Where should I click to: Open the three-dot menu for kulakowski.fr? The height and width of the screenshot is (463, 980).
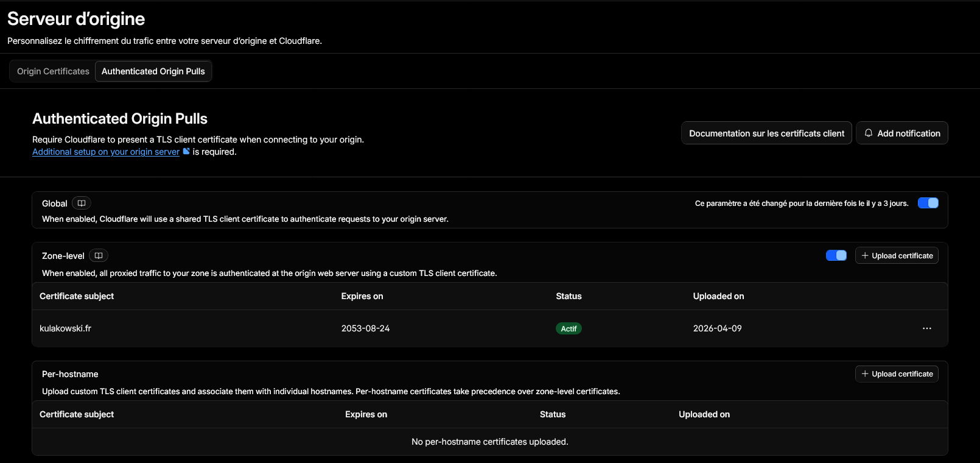pyautogui.click(x=926, y=328)
